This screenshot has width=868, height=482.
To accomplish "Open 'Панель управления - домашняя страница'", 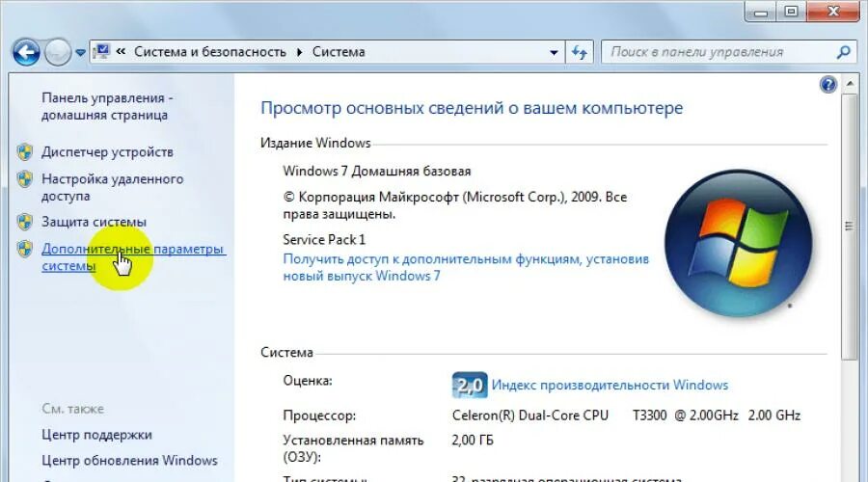I will click(x=107, y=106).
